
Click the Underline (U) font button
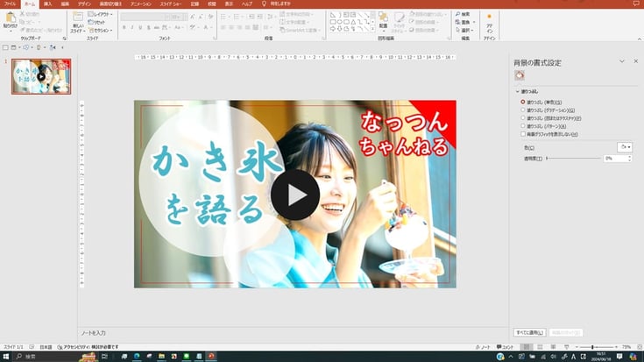pos(140,27)
